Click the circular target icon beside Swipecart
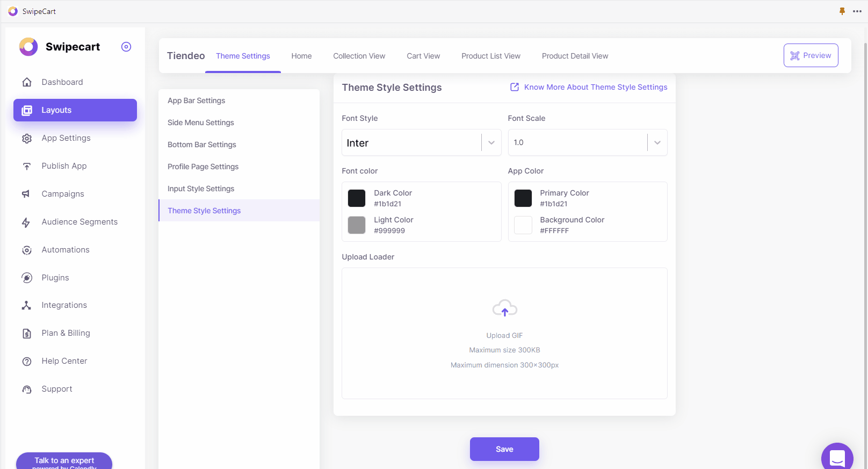 pyautogui.click(x=126, y=47)
